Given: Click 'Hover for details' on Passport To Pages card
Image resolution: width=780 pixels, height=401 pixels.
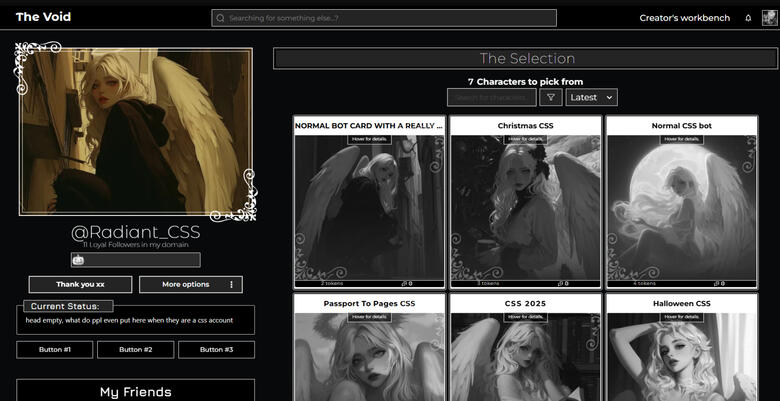Looking at the screenshot, I should click(369, 317).
